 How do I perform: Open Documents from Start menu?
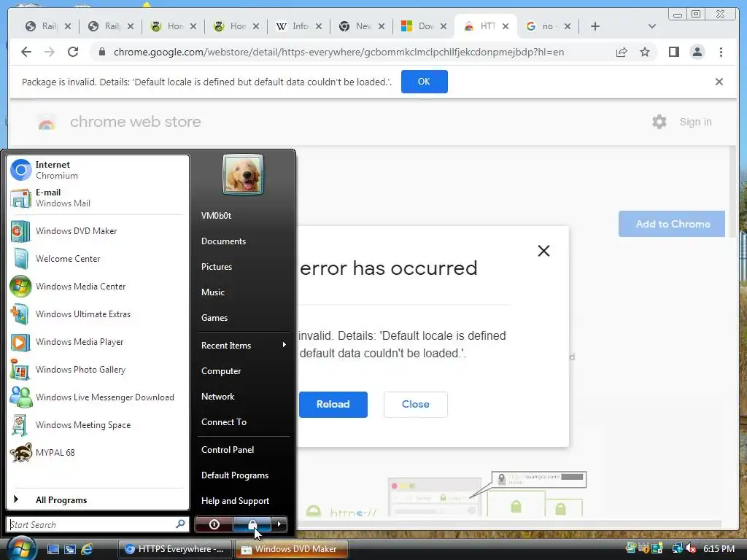tap(223, 241)
